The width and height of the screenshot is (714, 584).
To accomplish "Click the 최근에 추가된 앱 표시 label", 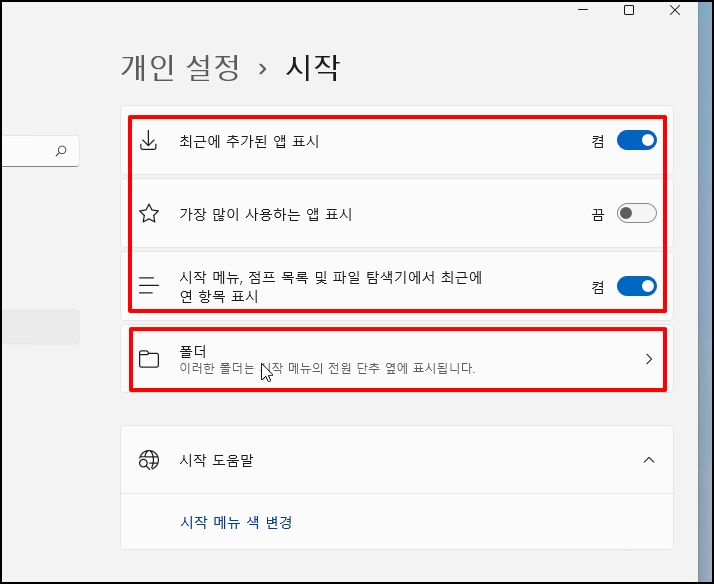I will click(249, 141).
